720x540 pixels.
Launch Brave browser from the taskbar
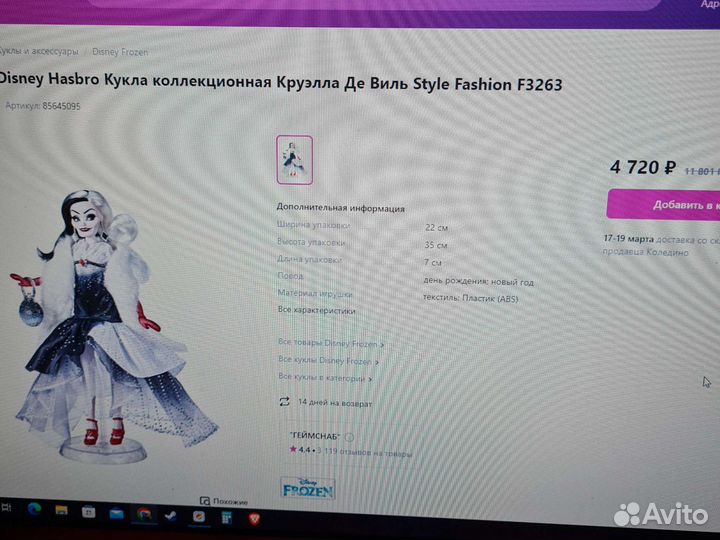(254, 519)
